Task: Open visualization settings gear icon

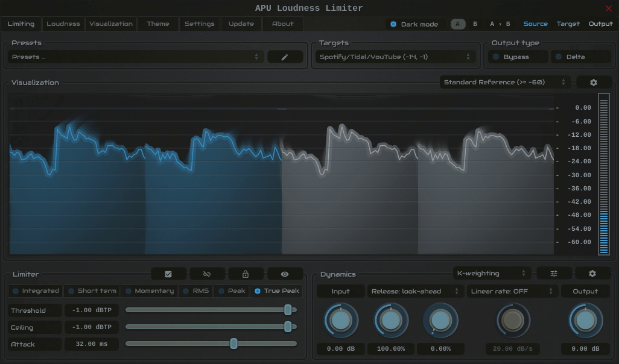Action: click(x=593, y=83)
